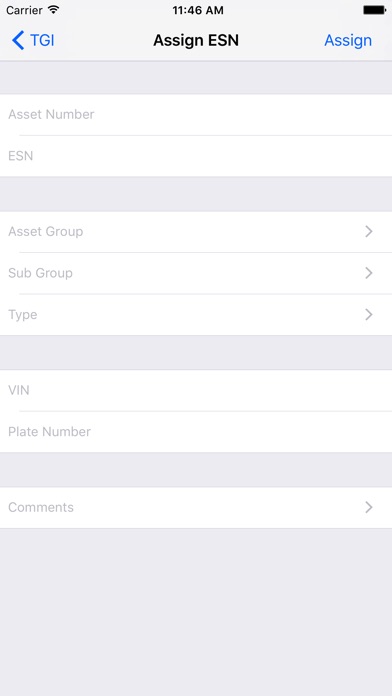Tap the Wi-Fi signal status icon
The width and height of the screenshot is (392, 696).
[x=53, y=10]
